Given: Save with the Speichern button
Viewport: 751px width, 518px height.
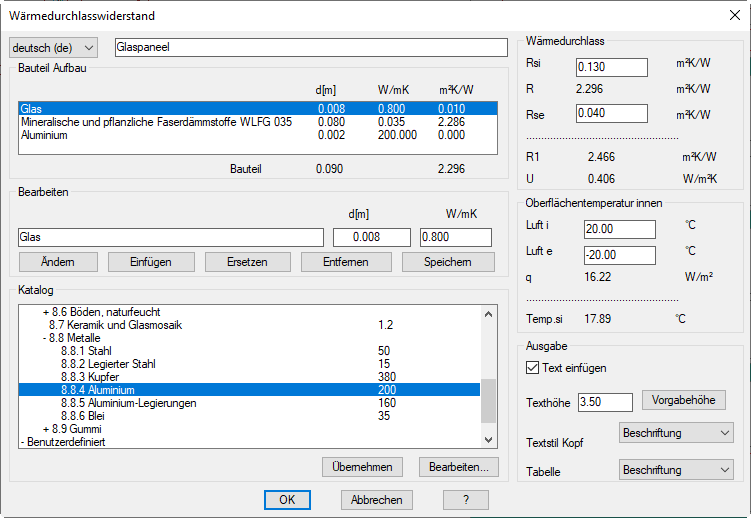Looking at the screenshot, I should [448, 262].
